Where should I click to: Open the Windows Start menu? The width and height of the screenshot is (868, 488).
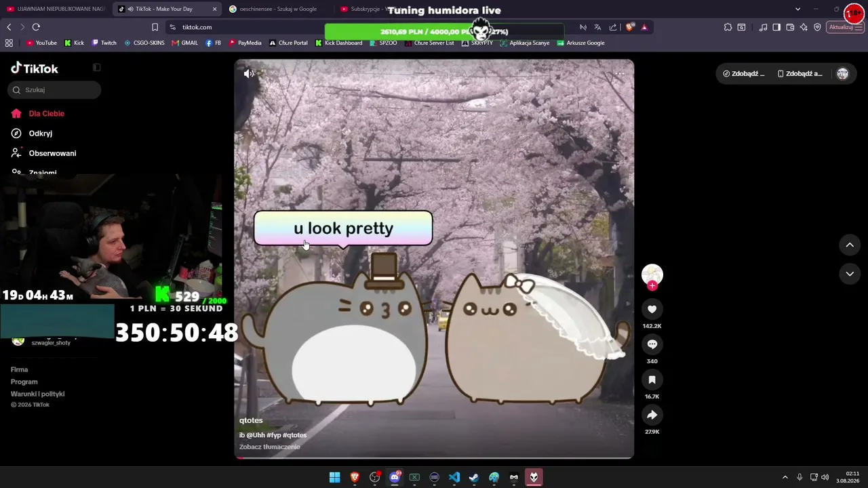coord(334,477)
